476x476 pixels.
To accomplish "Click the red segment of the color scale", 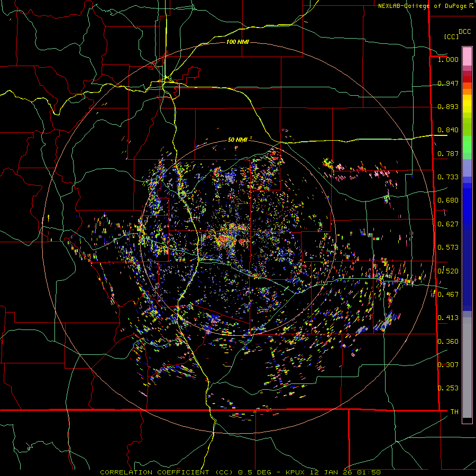I will pos(467,79).
